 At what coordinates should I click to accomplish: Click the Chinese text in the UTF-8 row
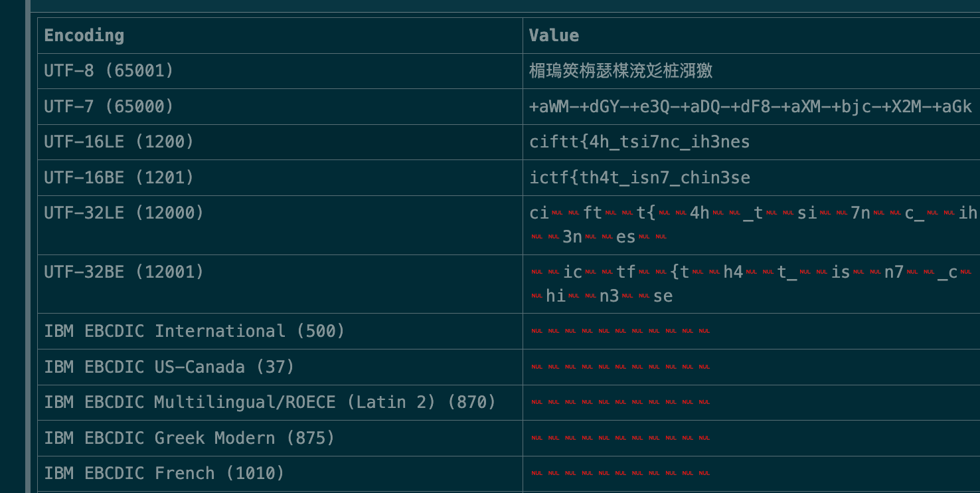[621, 71]
